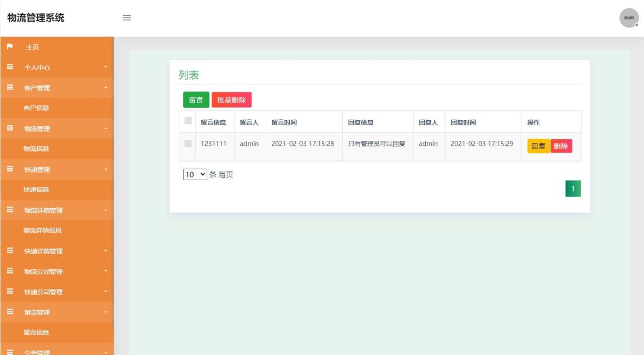This screenshot has height=355, width=644.
Task: Collapse the 留言管理 menu arrow
Action: 106,311
